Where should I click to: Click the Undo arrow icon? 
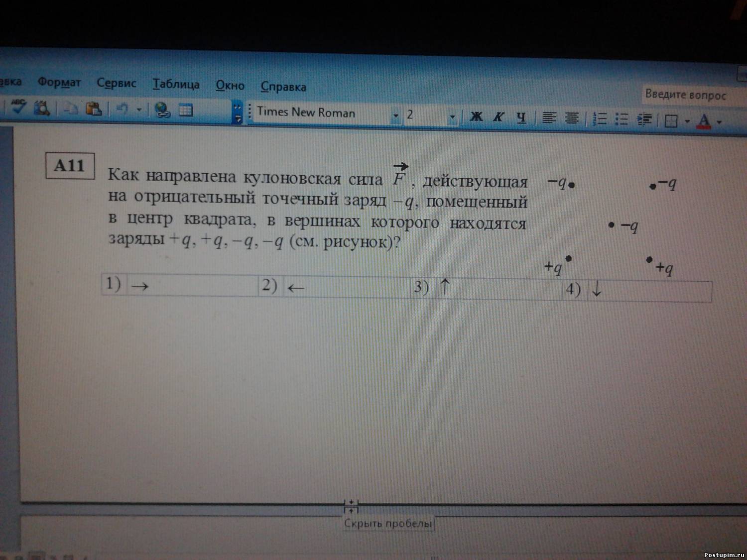122,109
